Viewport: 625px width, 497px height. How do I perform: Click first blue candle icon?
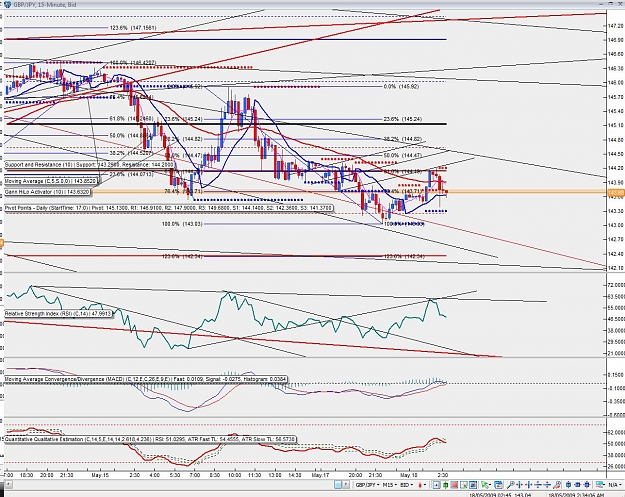click(x=568, y=485)
